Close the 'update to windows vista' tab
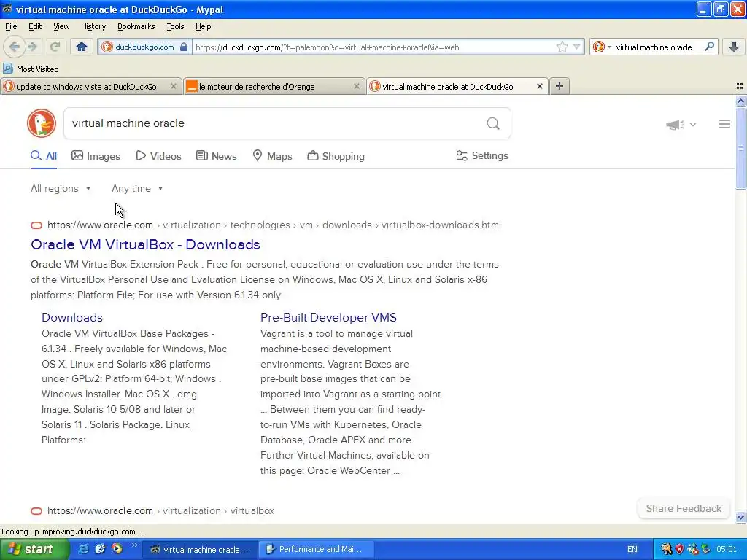 (174, 86)
